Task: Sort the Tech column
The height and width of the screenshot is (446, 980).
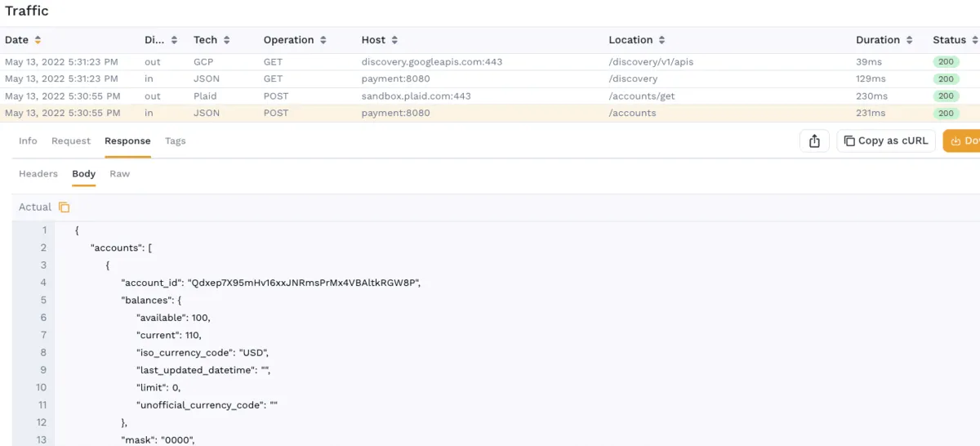Action: (226, 40)
